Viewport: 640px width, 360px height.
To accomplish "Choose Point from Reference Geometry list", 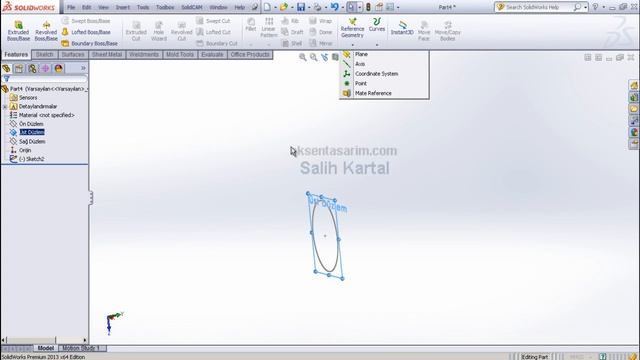I will pos(361,83).
